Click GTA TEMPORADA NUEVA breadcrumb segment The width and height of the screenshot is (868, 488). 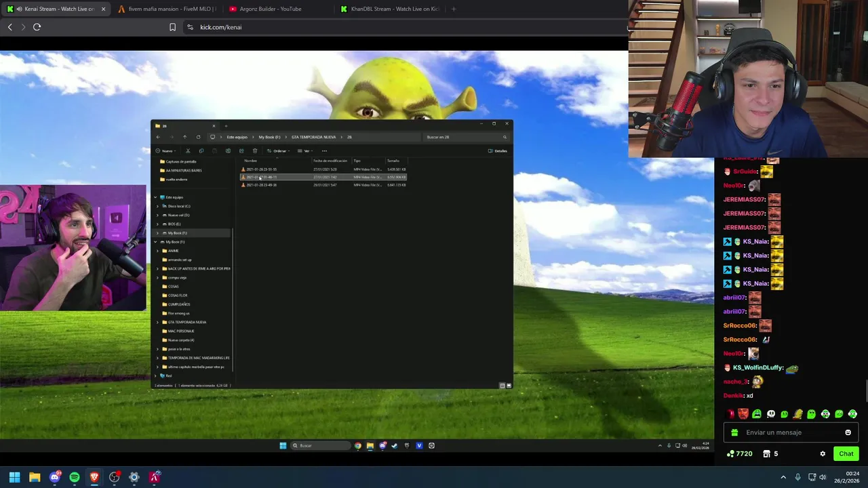tap(313, 137)
